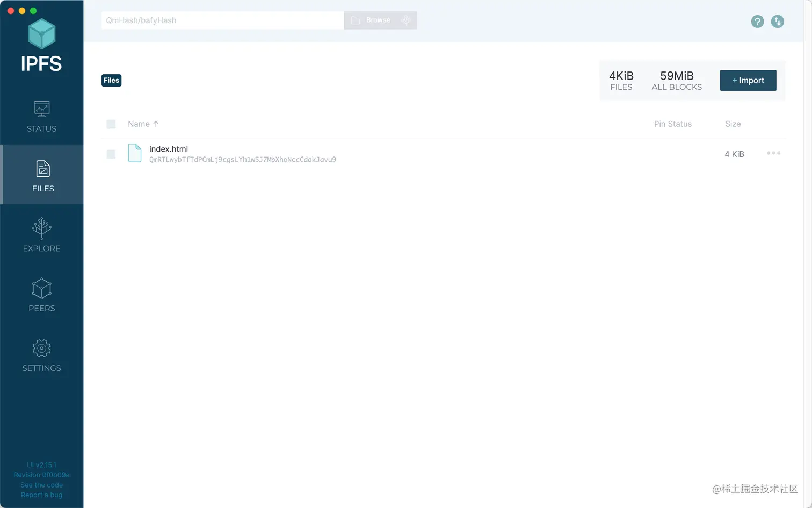Click the index.html file icon
The width and height of the screenshot is (812, 508).
(x=135, y=153)
